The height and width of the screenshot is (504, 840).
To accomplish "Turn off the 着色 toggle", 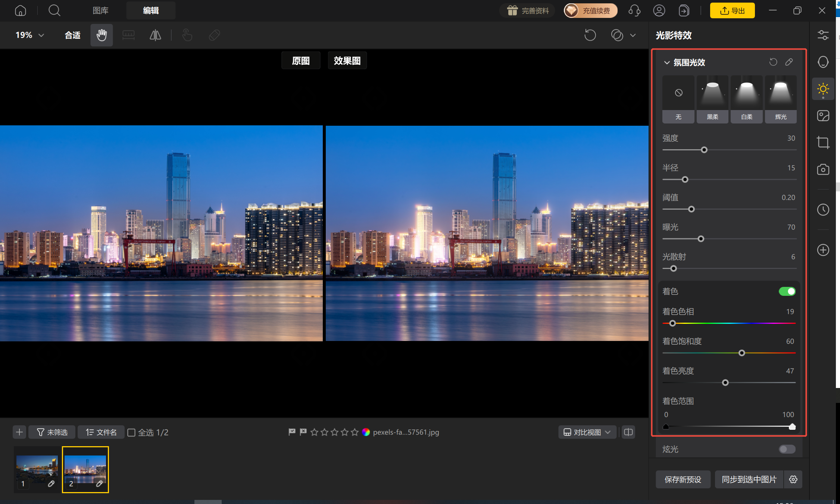I will pos(787,291).
